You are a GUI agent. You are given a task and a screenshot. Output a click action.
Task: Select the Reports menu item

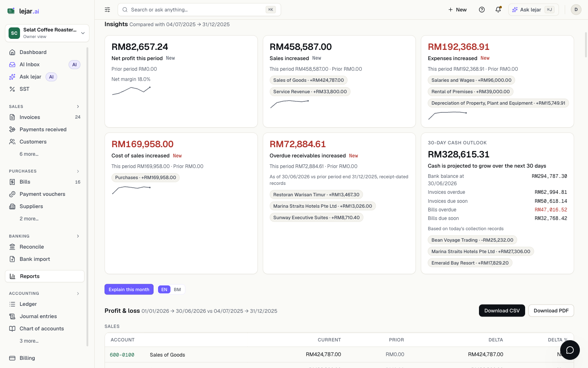click(x=45, y=276)
